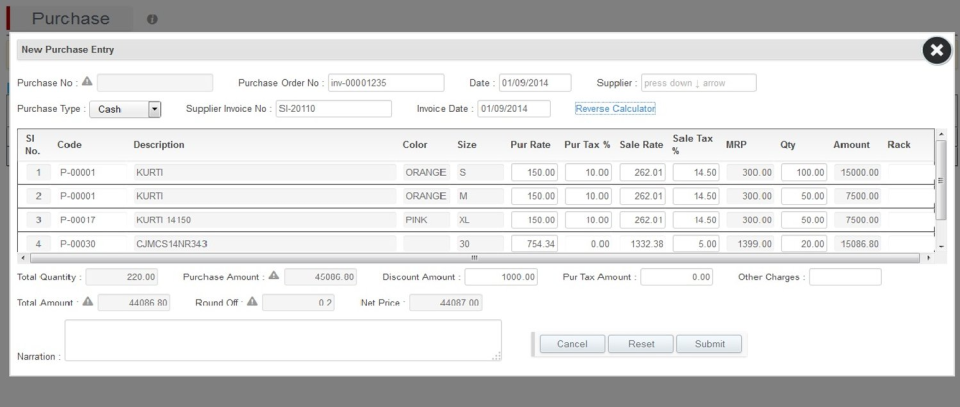Image resolution: width=960 pixels, height=407 pixels.
Task: Click the Cancel button
Action: [x=572, y=344]
